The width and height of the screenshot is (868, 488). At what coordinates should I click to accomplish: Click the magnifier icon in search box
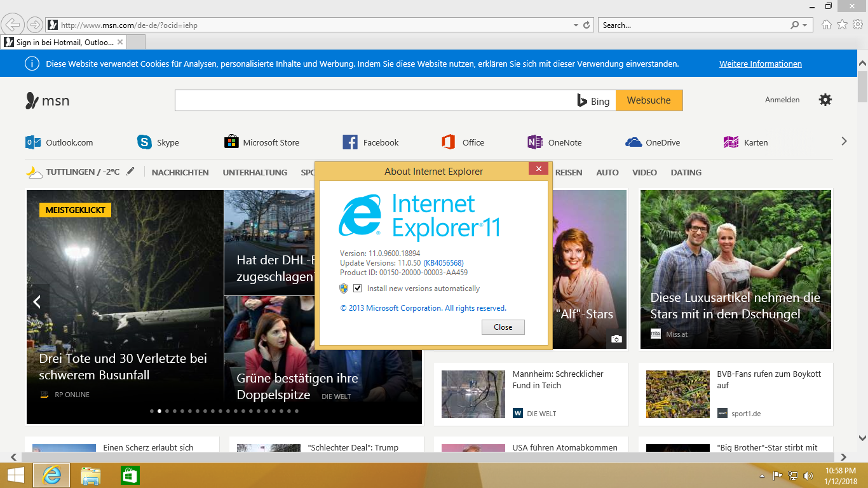tap(795, 25)
